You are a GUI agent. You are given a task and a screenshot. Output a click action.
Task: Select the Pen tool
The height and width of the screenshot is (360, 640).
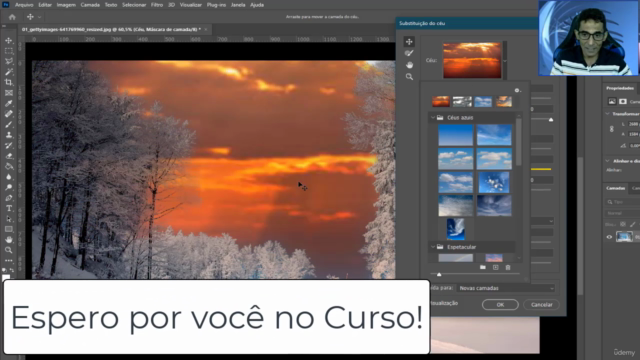coord(9,198)
